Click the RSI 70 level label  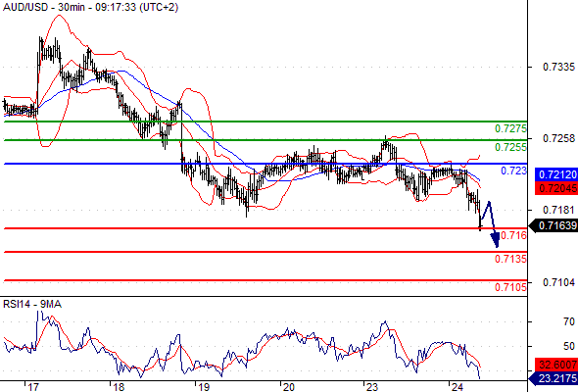click(569, 322)
